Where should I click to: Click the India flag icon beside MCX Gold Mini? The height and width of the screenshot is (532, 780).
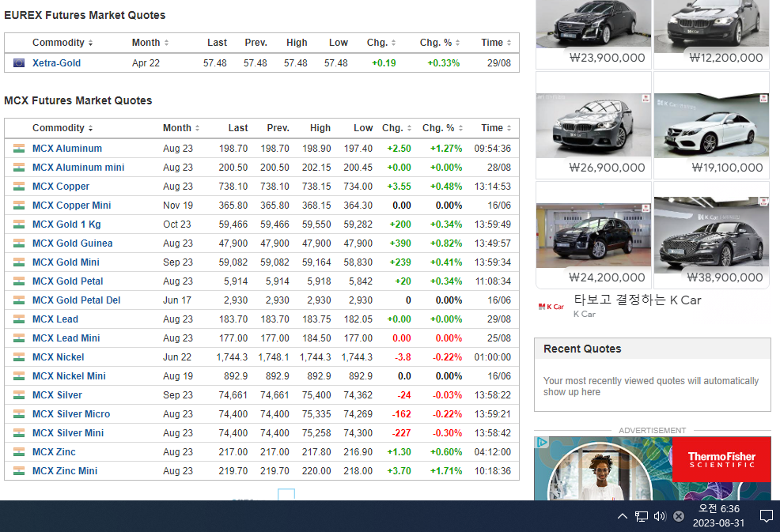(19, 262)
